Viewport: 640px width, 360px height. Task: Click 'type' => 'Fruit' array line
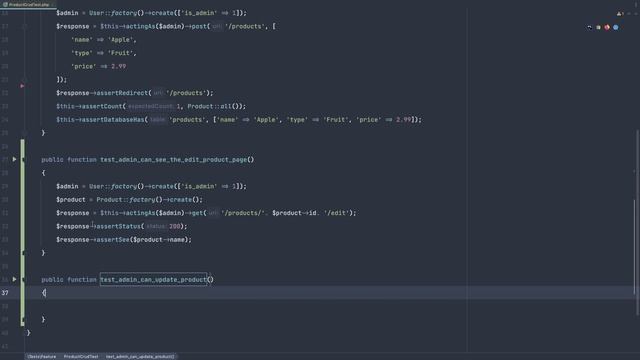[104, 53]
